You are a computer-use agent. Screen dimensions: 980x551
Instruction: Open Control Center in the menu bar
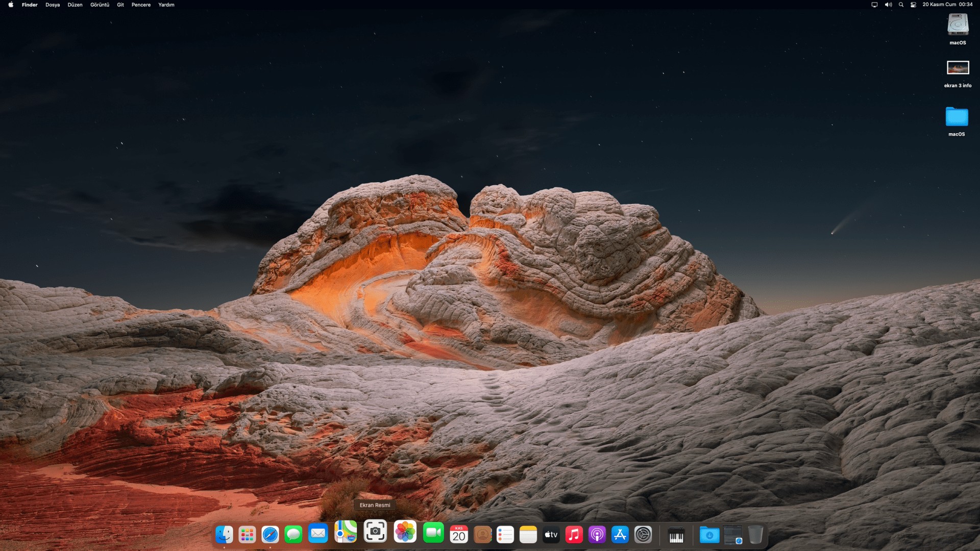pyautogui.click(x=913, y=5)
